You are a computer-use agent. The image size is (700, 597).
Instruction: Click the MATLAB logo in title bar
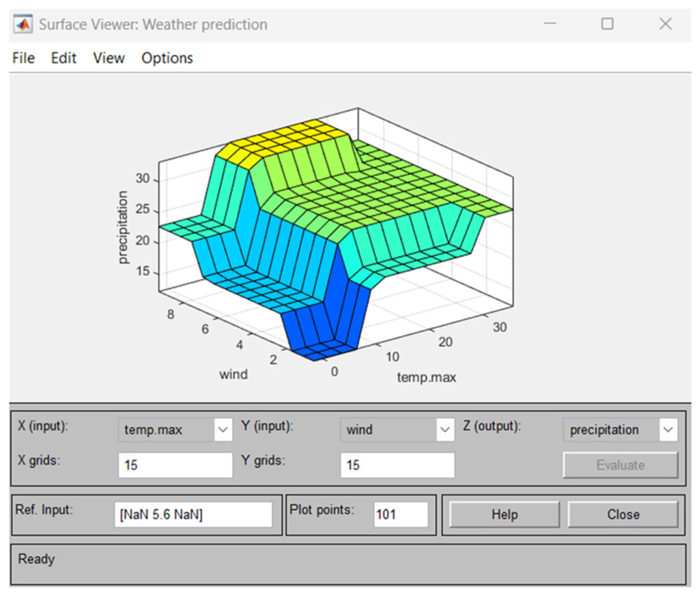[23, 24]
